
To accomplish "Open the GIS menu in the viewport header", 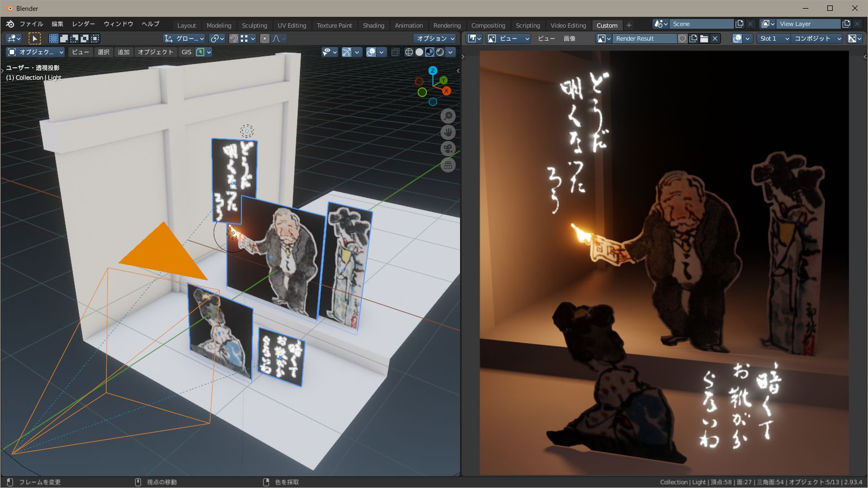I will (x=186, y=52).
